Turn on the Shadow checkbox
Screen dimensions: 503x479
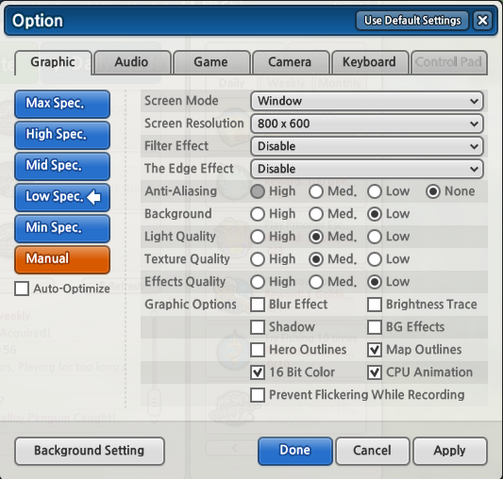[258, 327]
